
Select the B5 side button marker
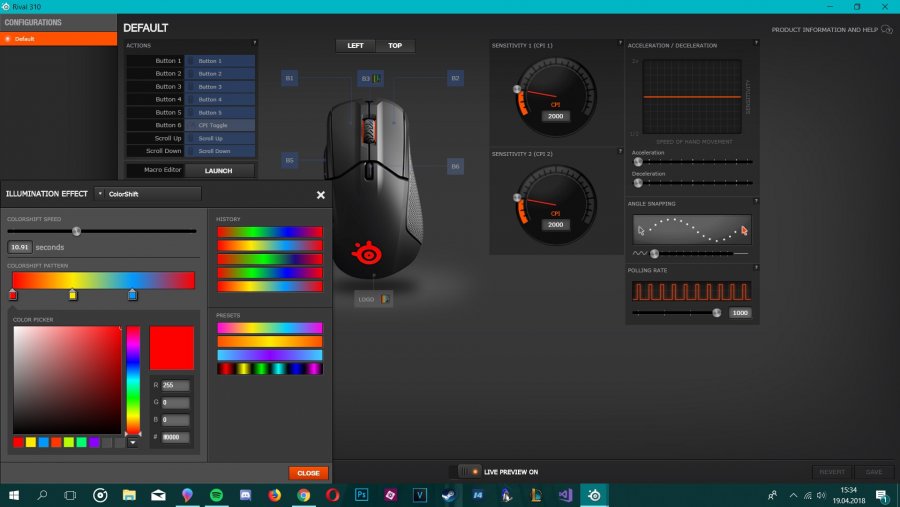pyautogui.click(x=289, y=160)
